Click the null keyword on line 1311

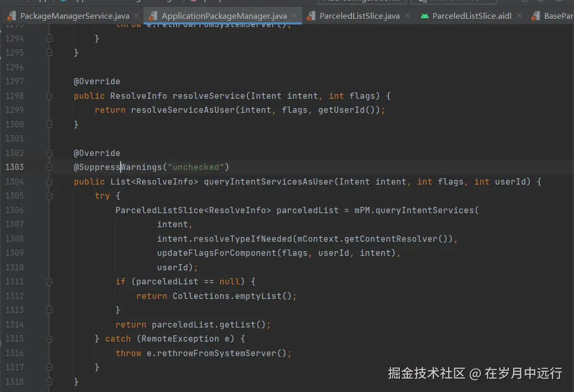229,281
